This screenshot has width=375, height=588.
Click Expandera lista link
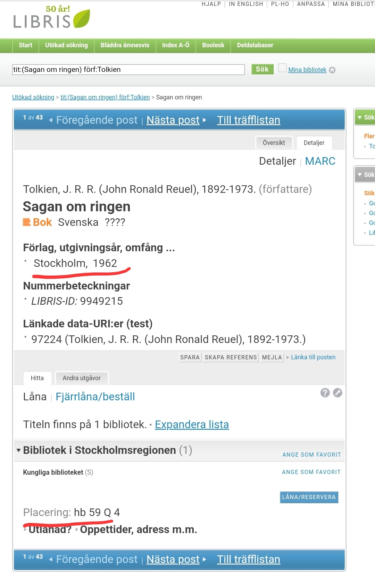(x=192, y=424)
